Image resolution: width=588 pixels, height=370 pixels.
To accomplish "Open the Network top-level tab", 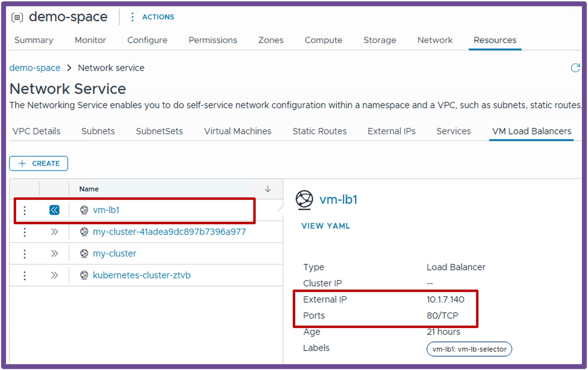I will point(435,40).
